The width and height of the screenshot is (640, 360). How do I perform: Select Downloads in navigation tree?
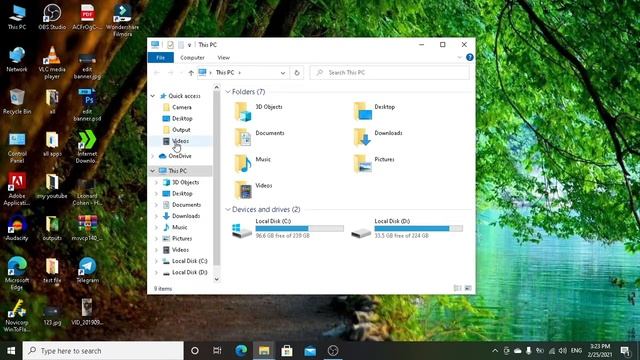pos(186,216)
